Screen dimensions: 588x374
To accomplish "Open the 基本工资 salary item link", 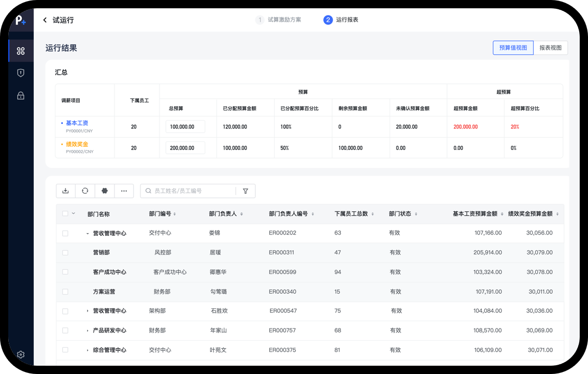I will point(77,123).
